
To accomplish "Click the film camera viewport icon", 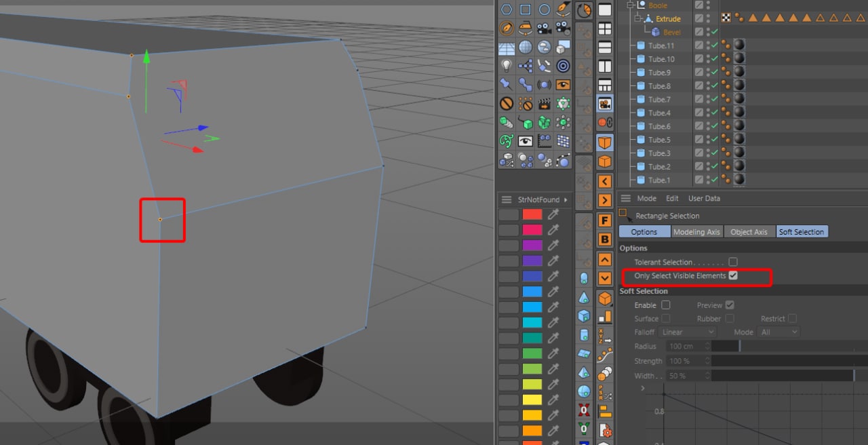I will 605,104.
